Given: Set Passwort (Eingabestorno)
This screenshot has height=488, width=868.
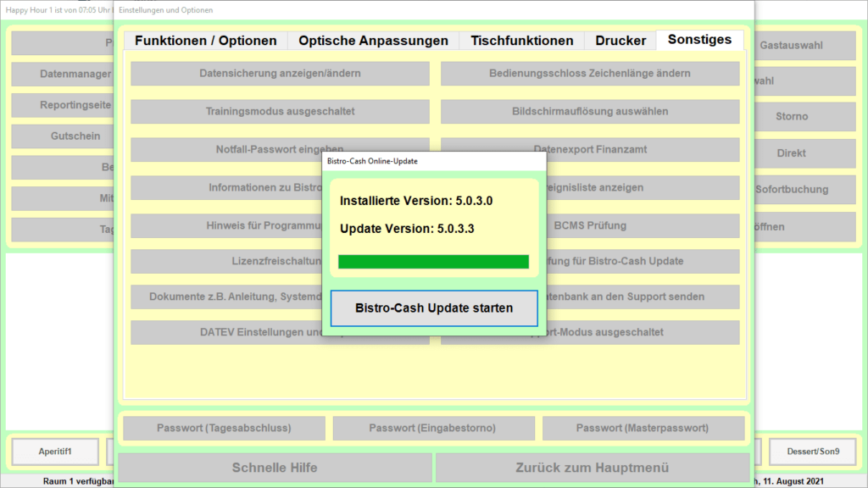Looking at the screenshot, I should tap(432, 428).
